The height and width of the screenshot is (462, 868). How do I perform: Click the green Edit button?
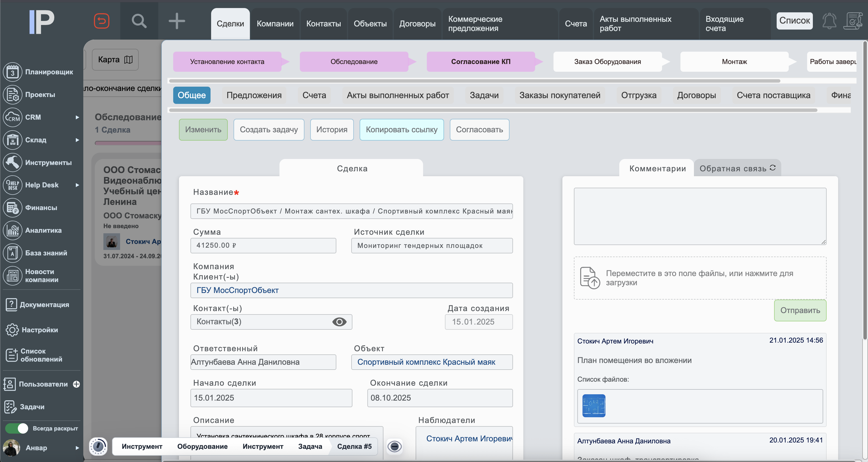[203, 130]
